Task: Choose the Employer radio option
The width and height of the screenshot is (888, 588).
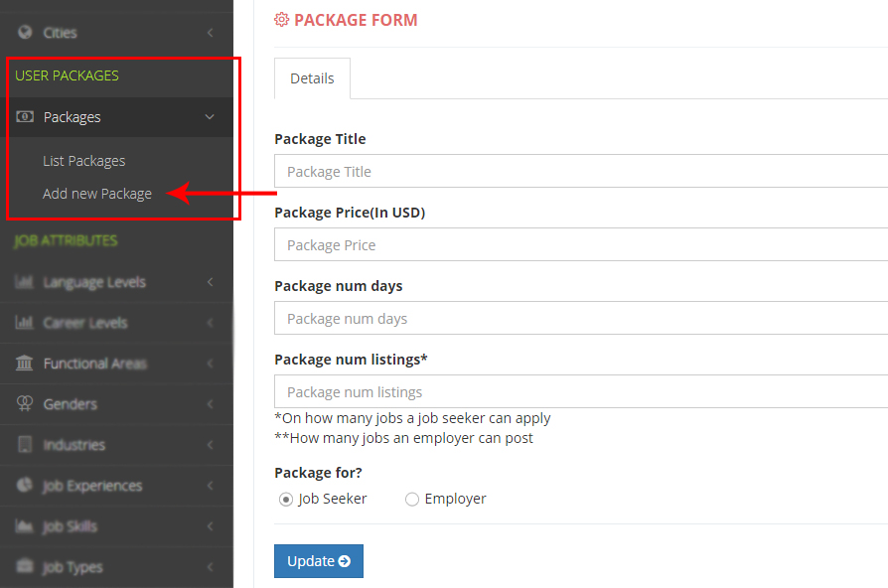Action: 412,500
